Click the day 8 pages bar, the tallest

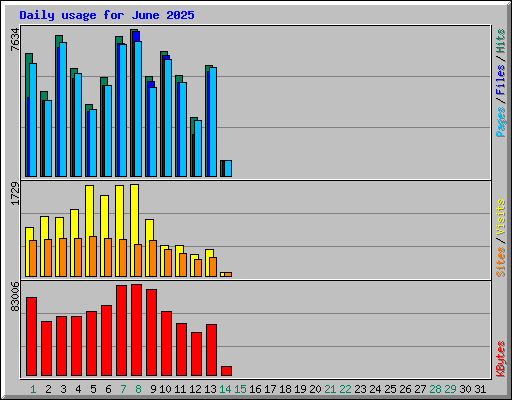tap(138, 109)
